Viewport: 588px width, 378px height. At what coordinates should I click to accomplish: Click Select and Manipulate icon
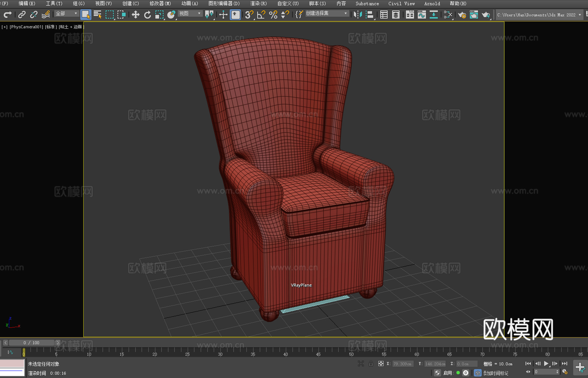point(223,14)
